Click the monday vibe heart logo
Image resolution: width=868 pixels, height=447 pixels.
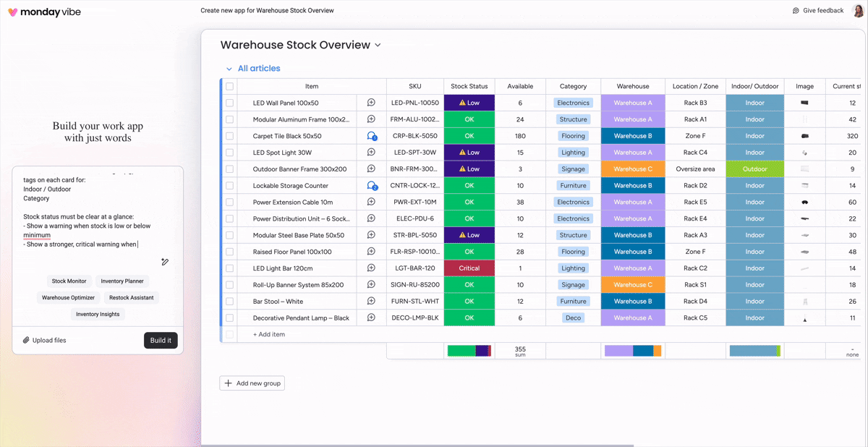(x=14, y=12)
